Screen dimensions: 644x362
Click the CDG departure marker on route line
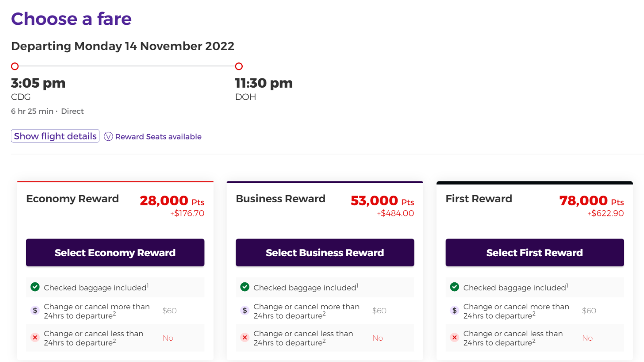[15, 66]
